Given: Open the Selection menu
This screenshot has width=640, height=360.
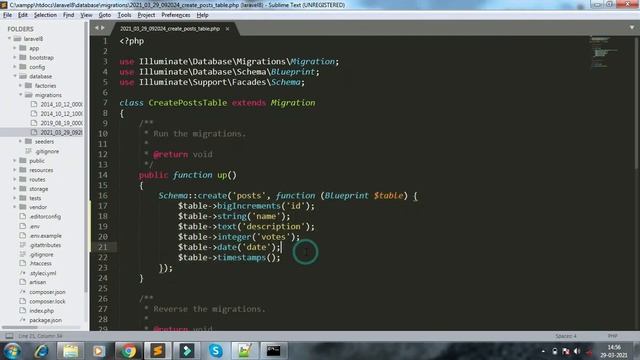Looking at the screenshot, I should pos(45,15).
